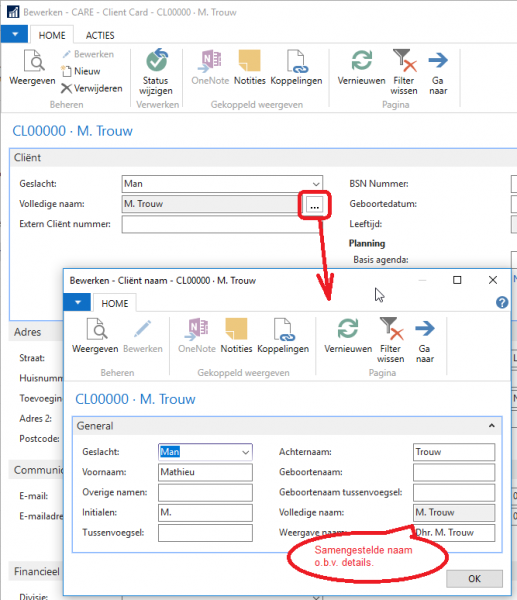Click Weergeven icon in Client Card ribbon
517x600 pixels.
33,67
